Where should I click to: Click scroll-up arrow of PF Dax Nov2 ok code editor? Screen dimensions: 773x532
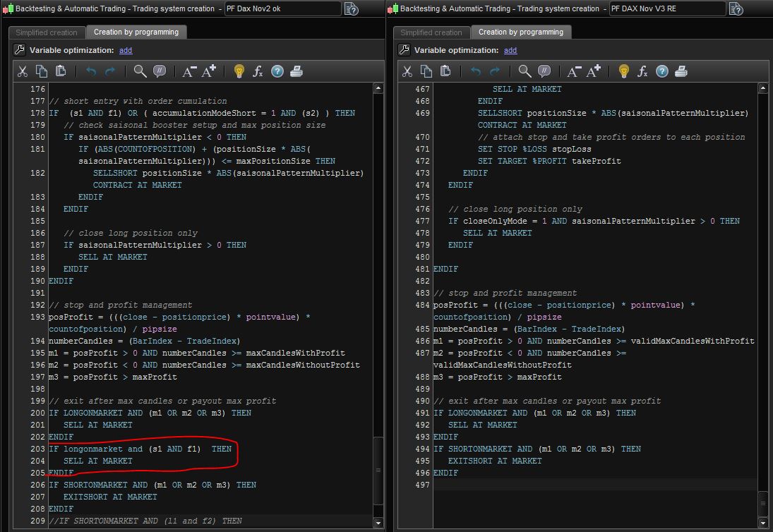tap(379, 89)
